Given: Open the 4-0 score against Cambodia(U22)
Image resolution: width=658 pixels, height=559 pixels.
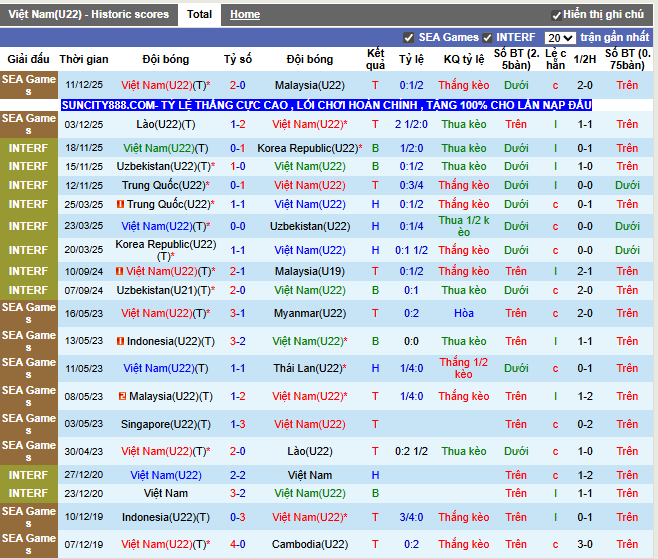Looking at the screenshot, I should pos(238,544).
